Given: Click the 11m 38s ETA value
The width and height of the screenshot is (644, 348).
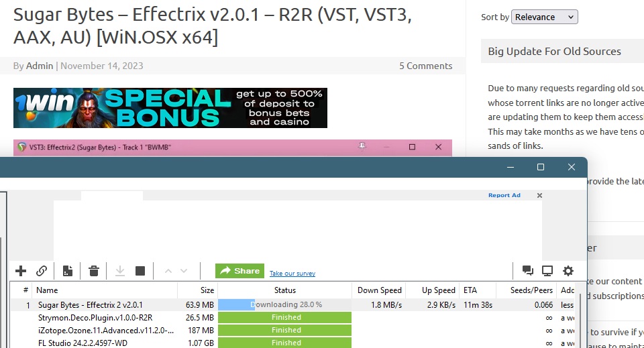Looking at the screenshot, I should coord(478,305).
